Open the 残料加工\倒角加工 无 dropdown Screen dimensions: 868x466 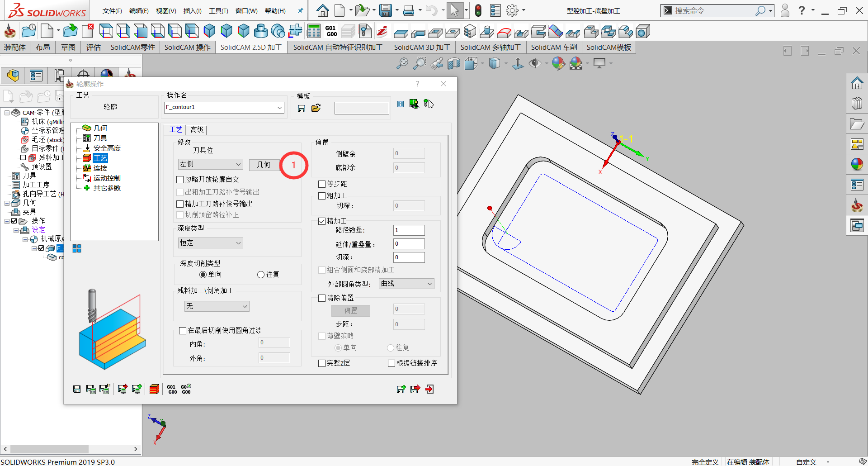coord(217,306)
